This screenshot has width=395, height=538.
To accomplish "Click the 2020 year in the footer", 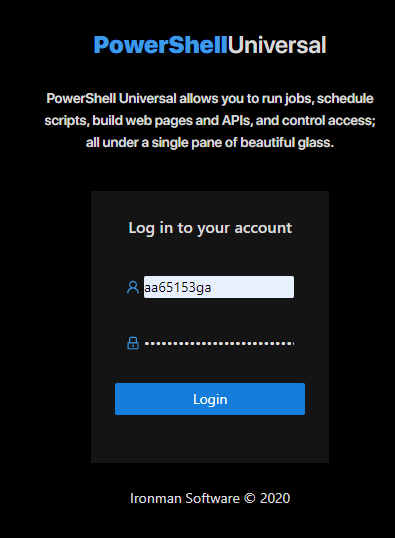I will click(275, 498).
